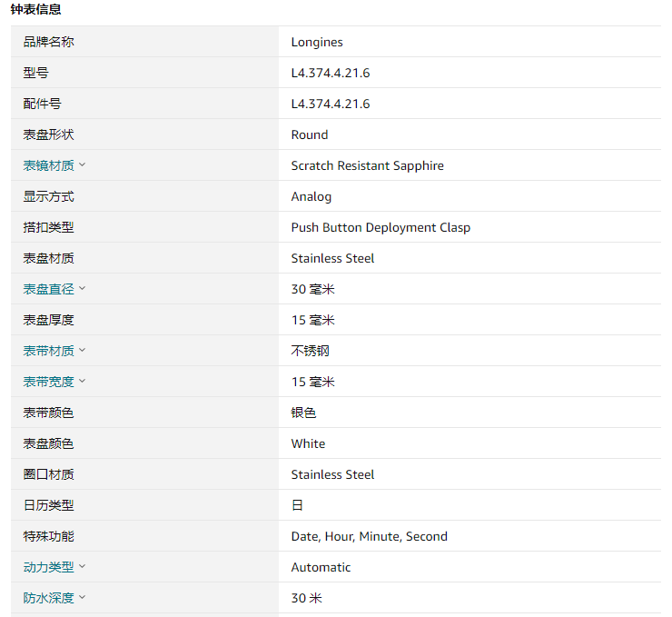Select 15 毫米 in the 表盘厚度 row
Viewport: 672px width, 617px height.
point(313,320)
